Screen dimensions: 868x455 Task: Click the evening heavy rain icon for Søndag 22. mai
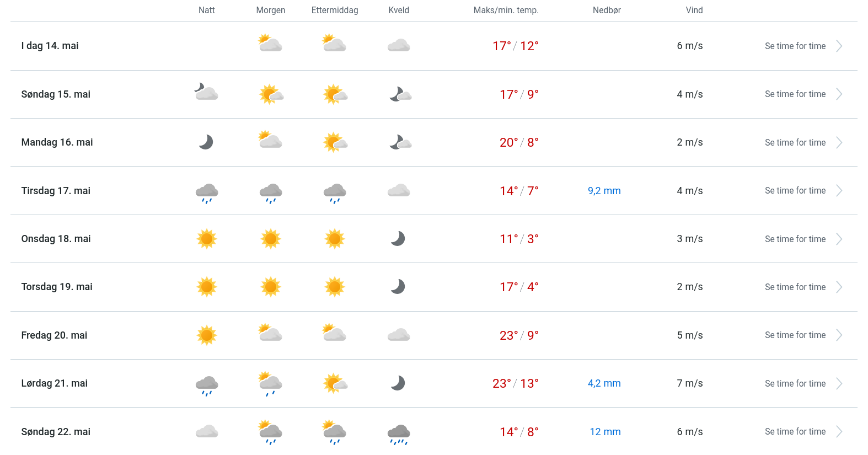click(x=398, y=433)
